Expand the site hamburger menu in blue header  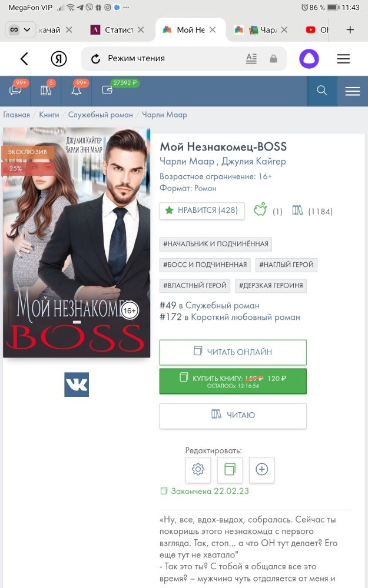pos(353,91)
